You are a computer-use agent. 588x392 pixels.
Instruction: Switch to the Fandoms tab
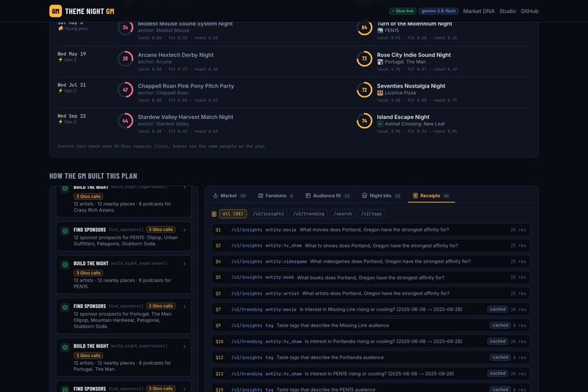click(x=276, y=196)
